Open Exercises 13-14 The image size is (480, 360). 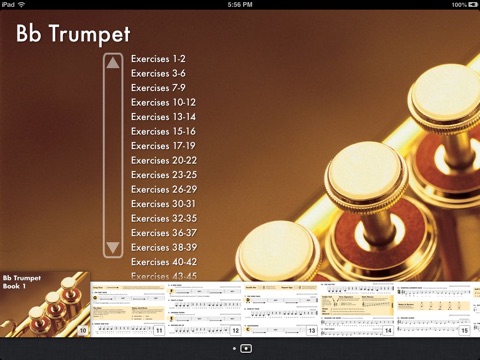click(x=163, y=117)
